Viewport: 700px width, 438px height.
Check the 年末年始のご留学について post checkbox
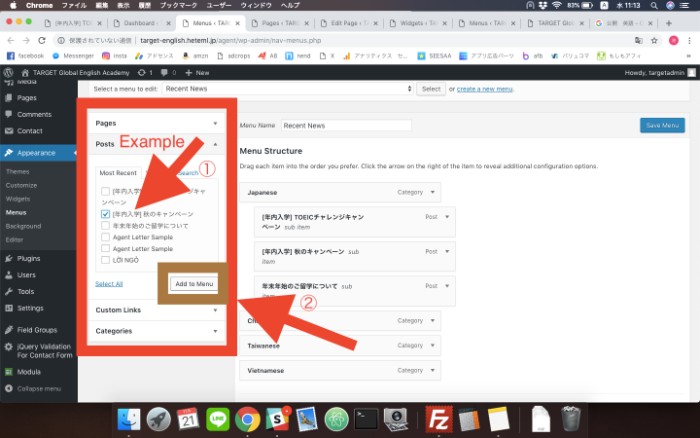click(106, 226)
